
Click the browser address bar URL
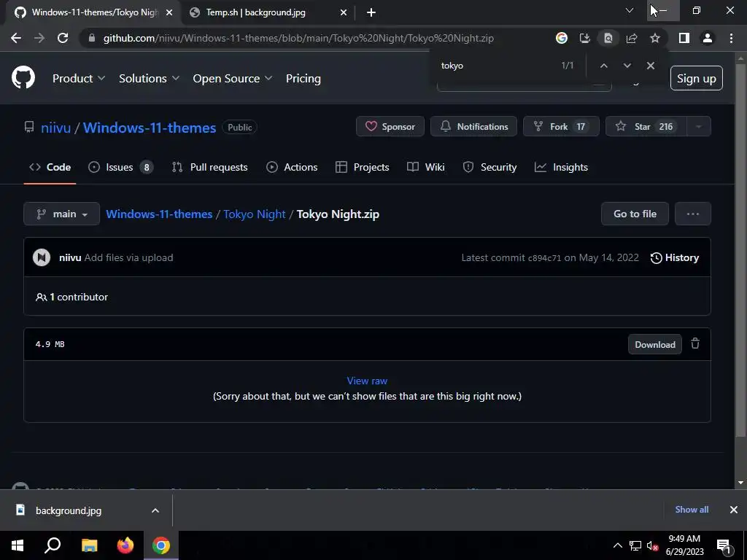(298, 38)
